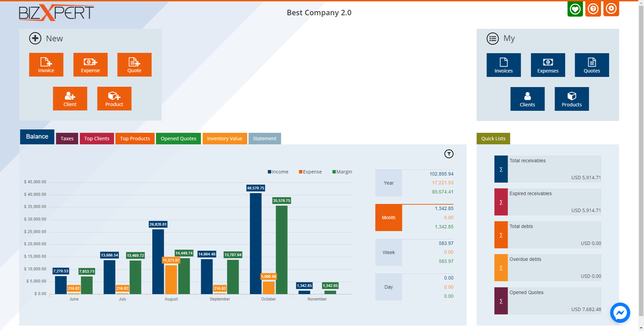The height and width of the screenshot is (331, 644).
Task: Create a new Expense
Action: tap(90, 64)
